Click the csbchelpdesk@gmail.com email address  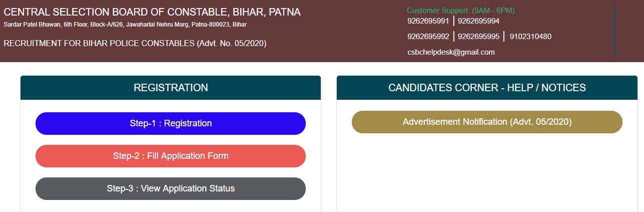click(451, 52)
